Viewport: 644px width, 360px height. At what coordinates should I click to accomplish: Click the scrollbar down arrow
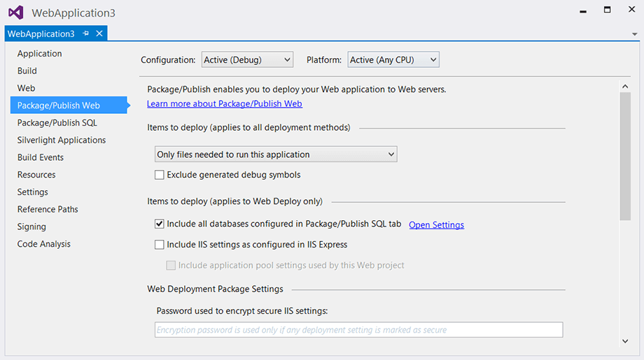click(x=625, y=341)
